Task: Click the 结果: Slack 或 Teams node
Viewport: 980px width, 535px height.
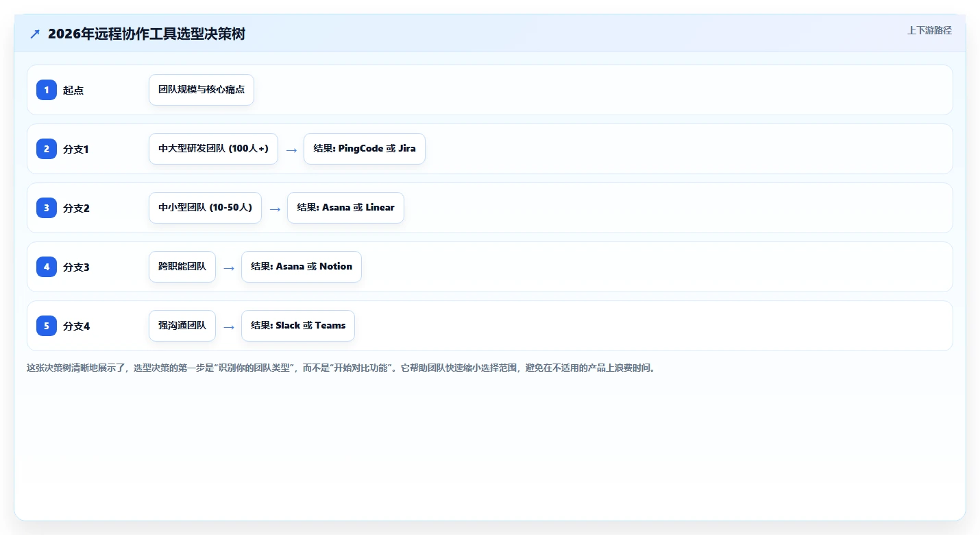Action: tap(298, 326)
